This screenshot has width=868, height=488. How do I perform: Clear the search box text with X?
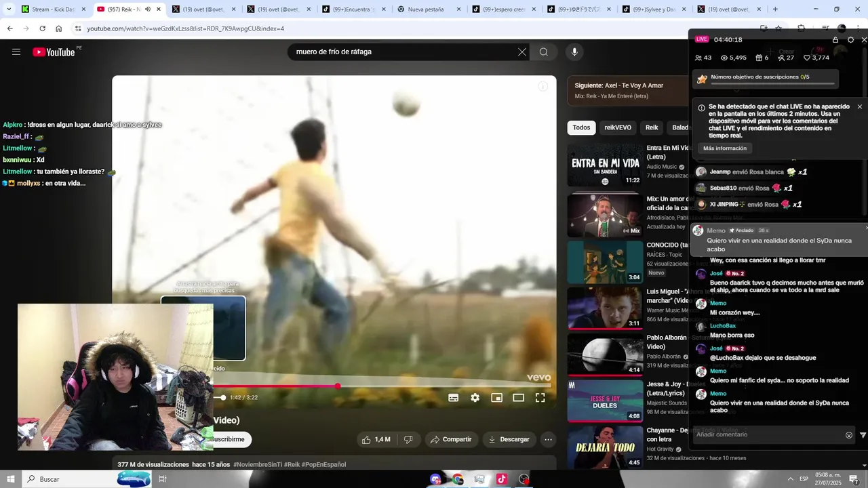pyautogui.click(x=522, y=52)
